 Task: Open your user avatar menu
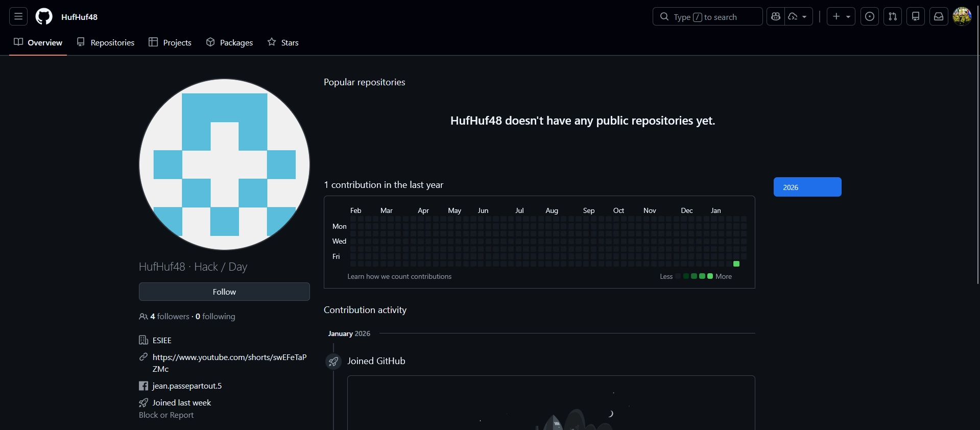click(962, 16)
